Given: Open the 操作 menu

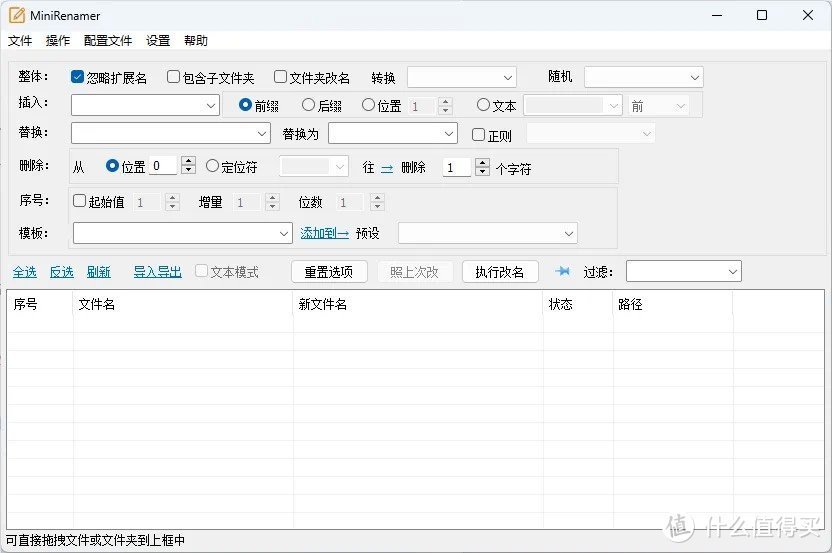Looking at the screenshot, I should pyautogui.click(x=58, y=40).
